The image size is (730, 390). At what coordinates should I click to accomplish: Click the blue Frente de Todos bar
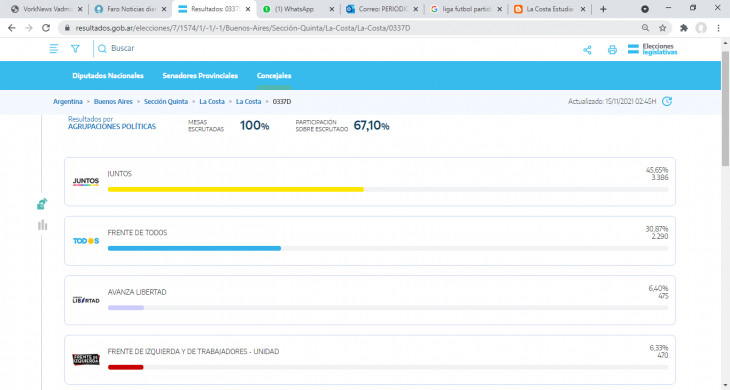[194, 249]
